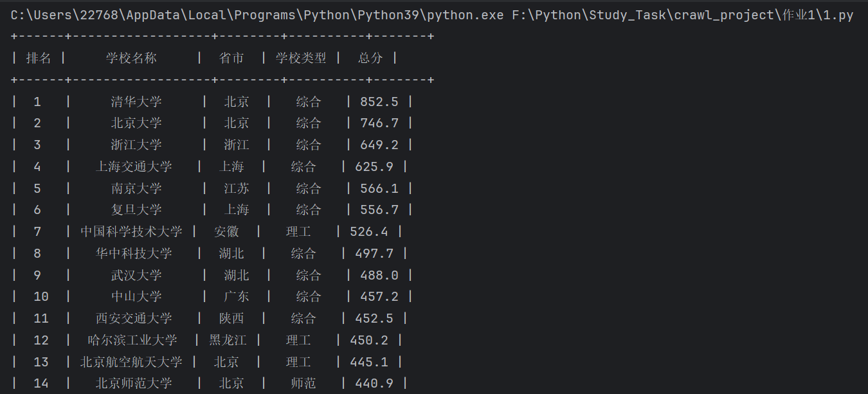Click province 北京 in 清华大学 row
Image resolution: width=868 pixels, height=394 pixels.
click(237, 102)
